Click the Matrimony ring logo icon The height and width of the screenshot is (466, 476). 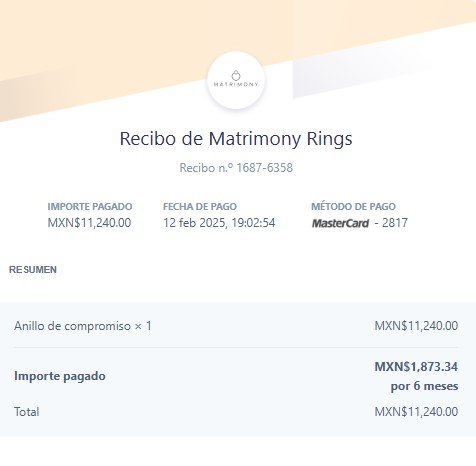236,75
